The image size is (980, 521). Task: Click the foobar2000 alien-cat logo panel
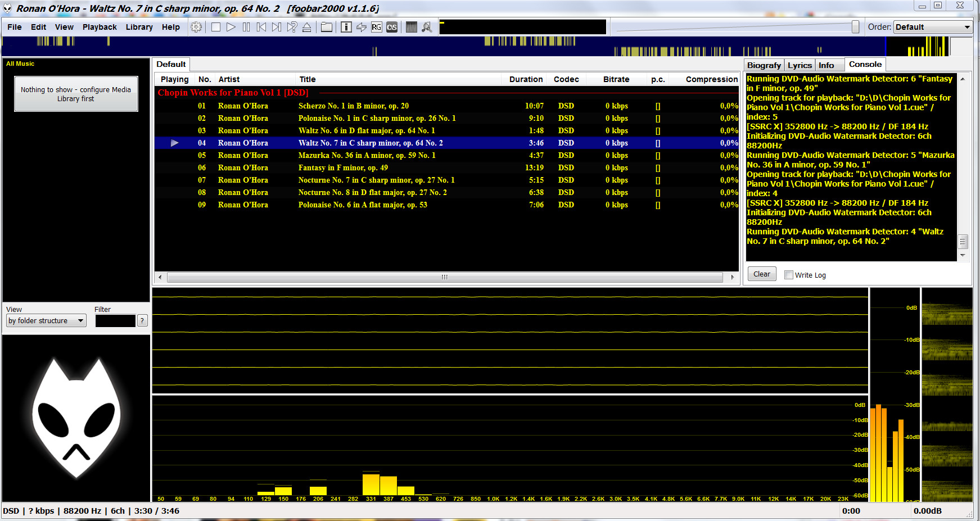[76, 418]
